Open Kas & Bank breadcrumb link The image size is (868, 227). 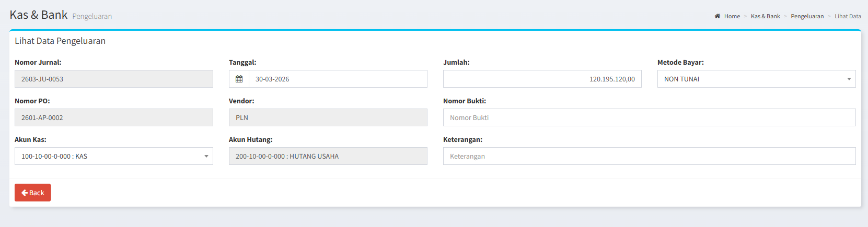[x=765, y=16]
